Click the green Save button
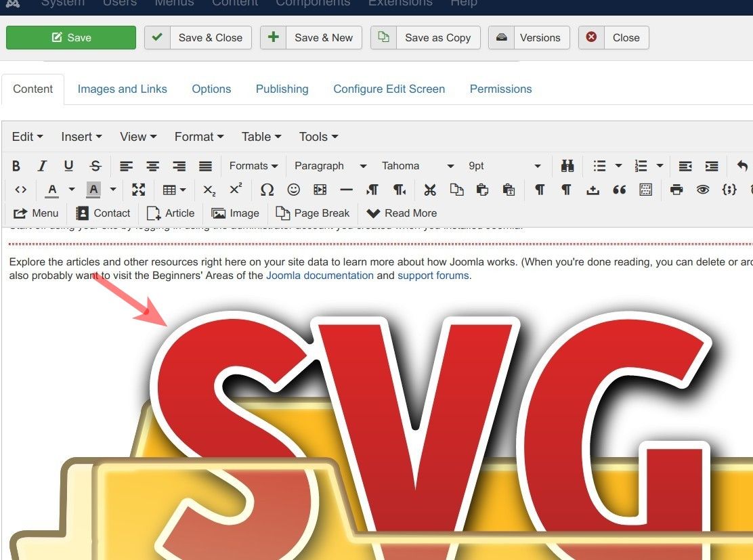 coord(71,37)
